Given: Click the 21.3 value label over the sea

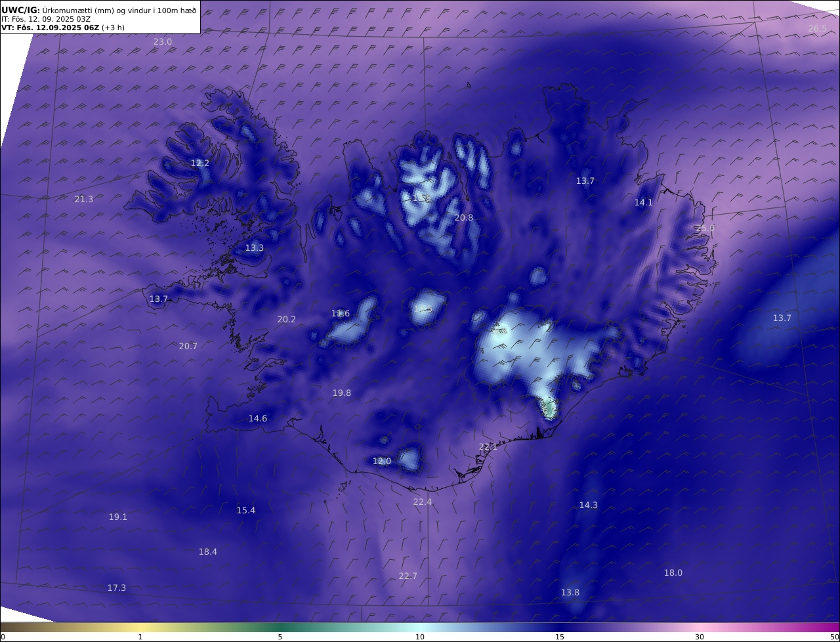Looking at the screenshot, I should pos(84,200).
